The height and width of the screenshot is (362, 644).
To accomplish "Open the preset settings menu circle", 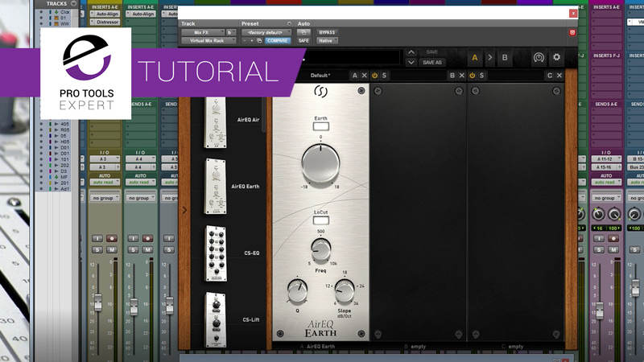I will pos(289,24).
